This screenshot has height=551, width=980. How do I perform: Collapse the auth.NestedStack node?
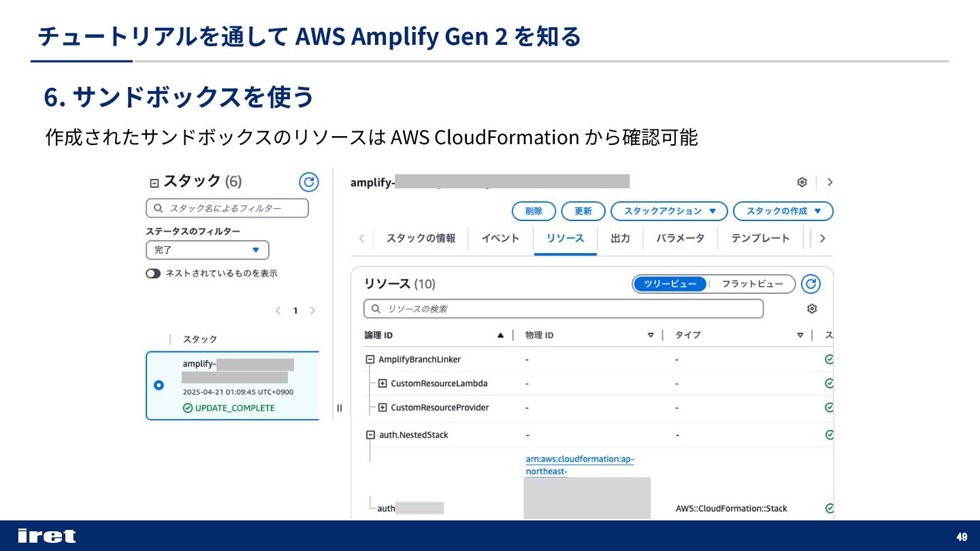pos(370,435)
